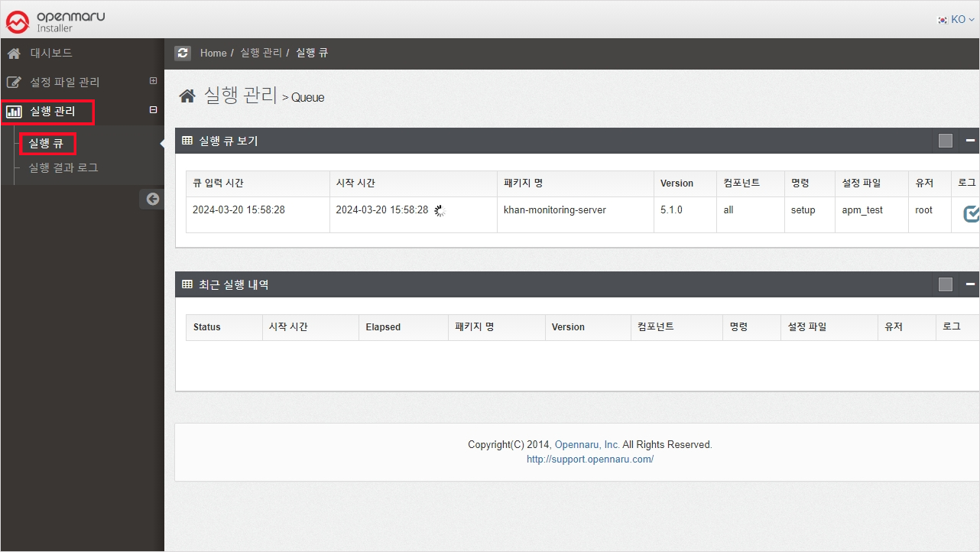Open the log icon for khan-monitoring-server
Screen dimensions: 980x552
tap(971, 214)
